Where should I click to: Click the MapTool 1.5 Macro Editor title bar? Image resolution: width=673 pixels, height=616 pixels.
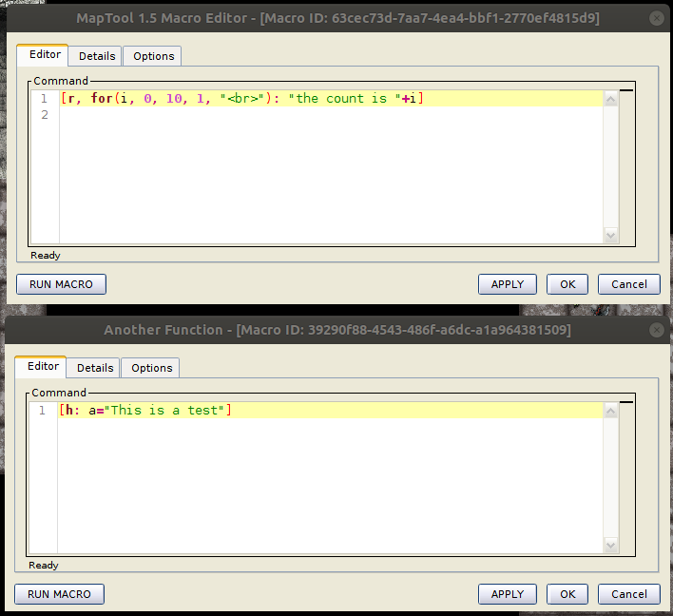tap(337, 18)
